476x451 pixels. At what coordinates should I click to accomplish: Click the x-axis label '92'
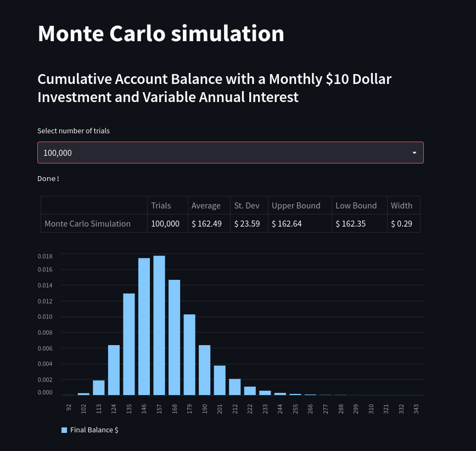click(69, 407)
